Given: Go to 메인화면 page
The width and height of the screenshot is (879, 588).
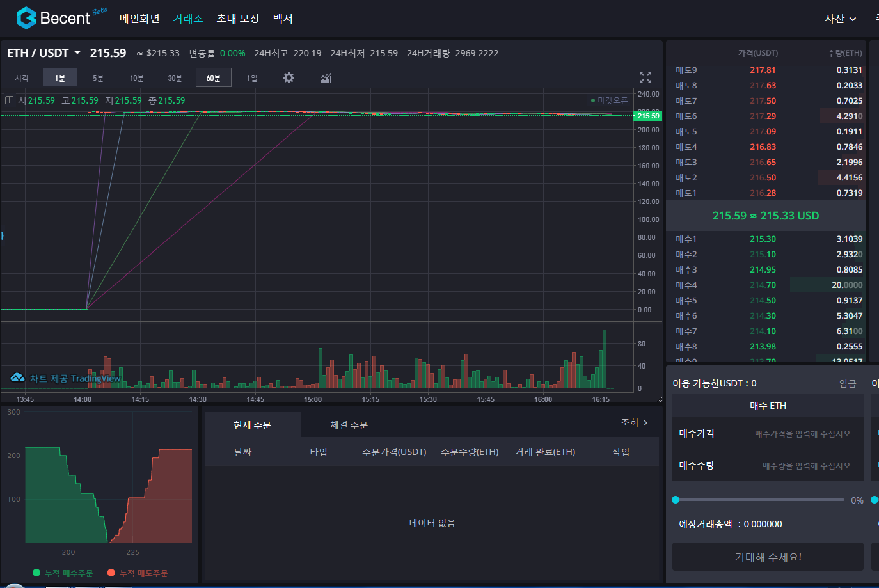Looking at the screenshot, I should click(x=139, y=19).
